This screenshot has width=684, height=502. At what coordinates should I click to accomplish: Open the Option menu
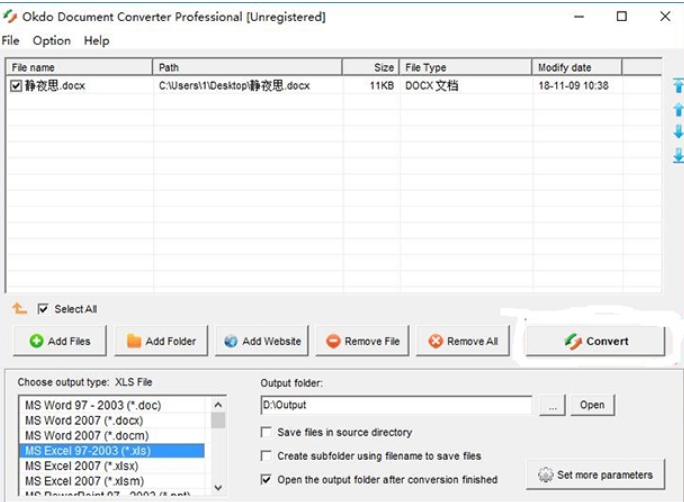51,41
